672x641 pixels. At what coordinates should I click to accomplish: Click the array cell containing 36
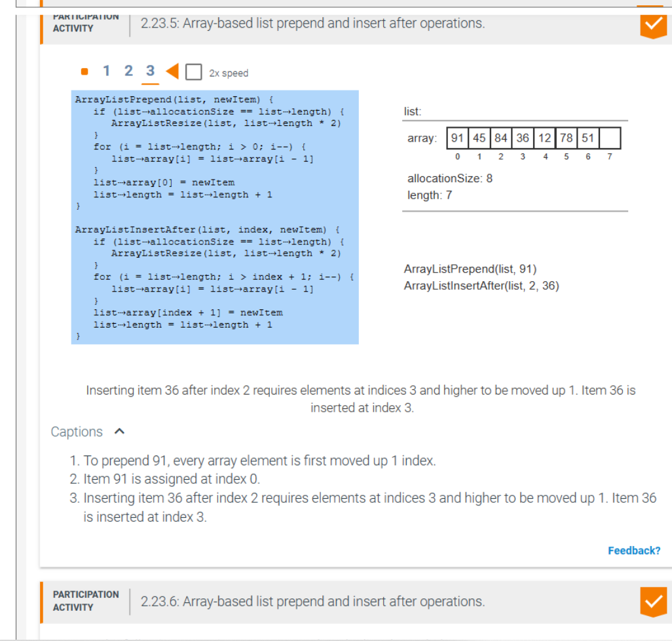(x=523, y=138)
